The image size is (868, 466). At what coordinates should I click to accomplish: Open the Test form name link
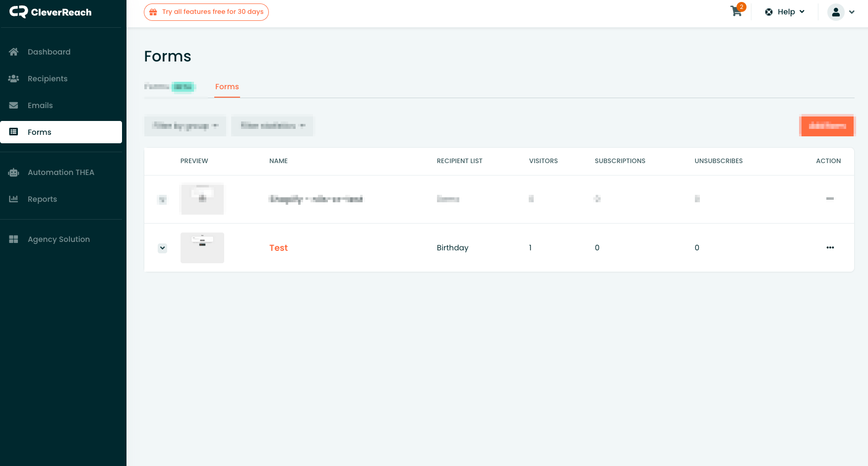[278, 248]
